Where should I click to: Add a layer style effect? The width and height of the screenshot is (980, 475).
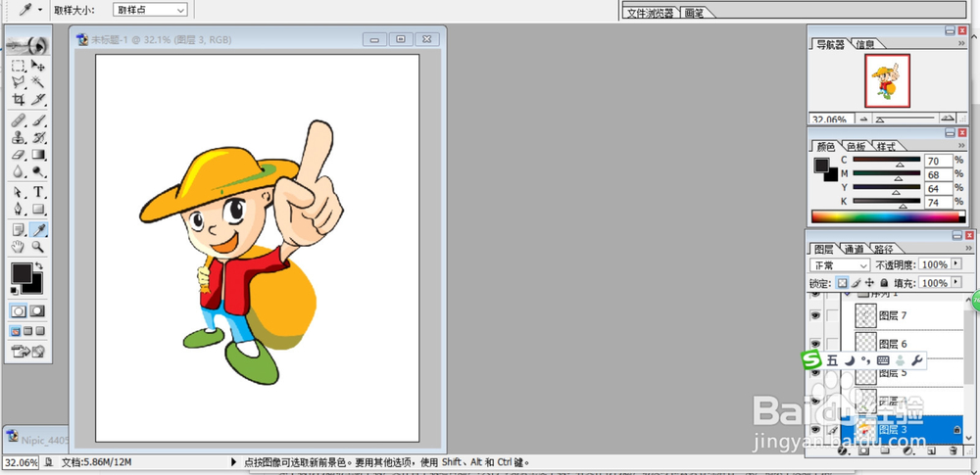843,450
